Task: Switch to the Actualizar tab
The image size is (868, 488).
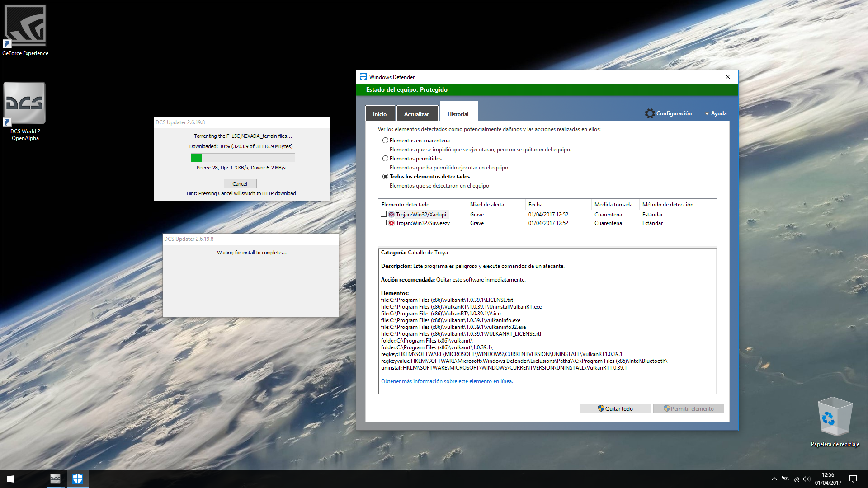Action: (x=416, y=114)
